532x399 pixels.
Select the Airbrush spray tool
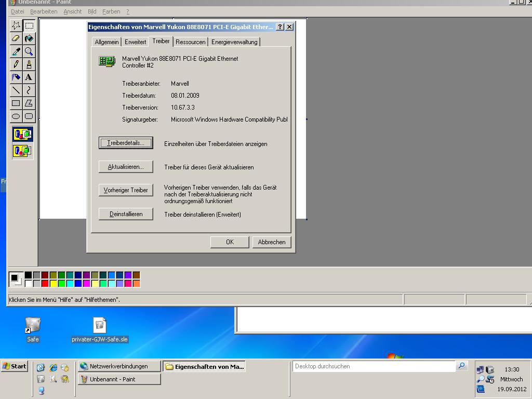click(16, 77)
